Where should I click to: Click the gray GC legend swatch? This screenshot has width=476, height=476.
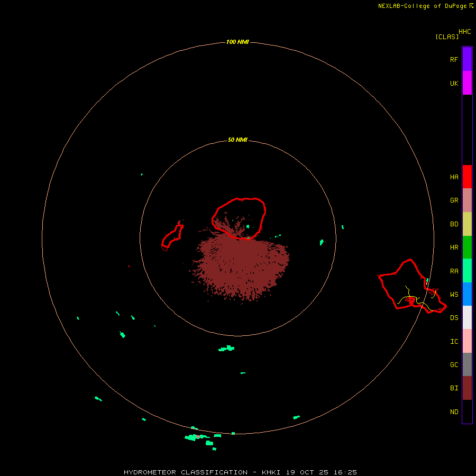[467, 364]
